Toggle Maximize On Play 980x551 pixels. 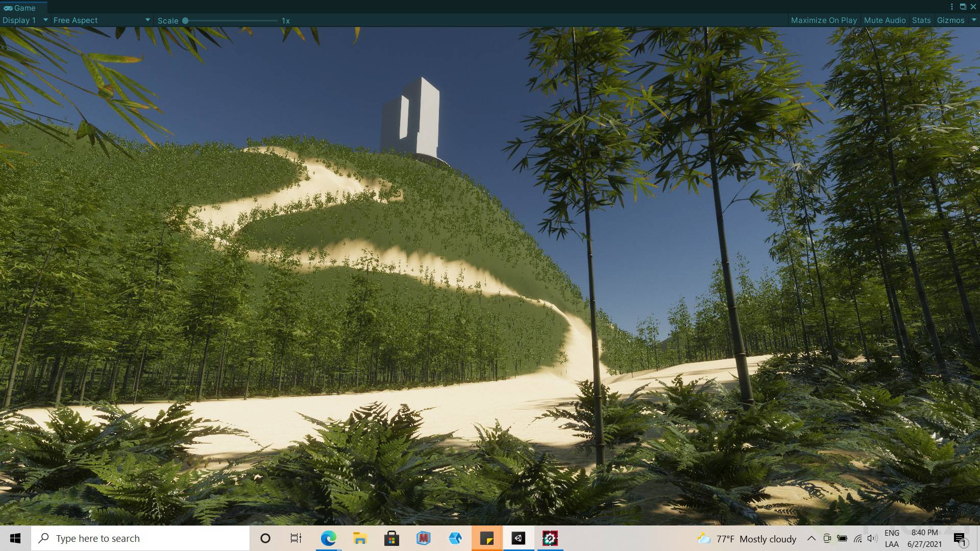(x=823, y=20)
